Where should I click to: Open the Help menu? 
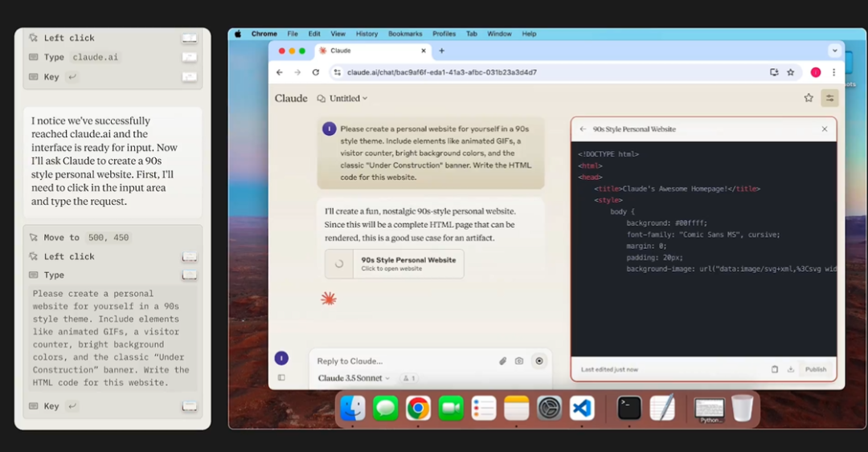[529, 34]
